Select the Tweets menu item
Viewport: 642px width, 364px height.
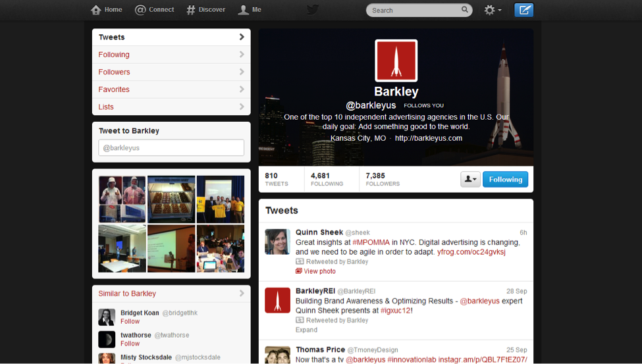(x=171, y=38)
